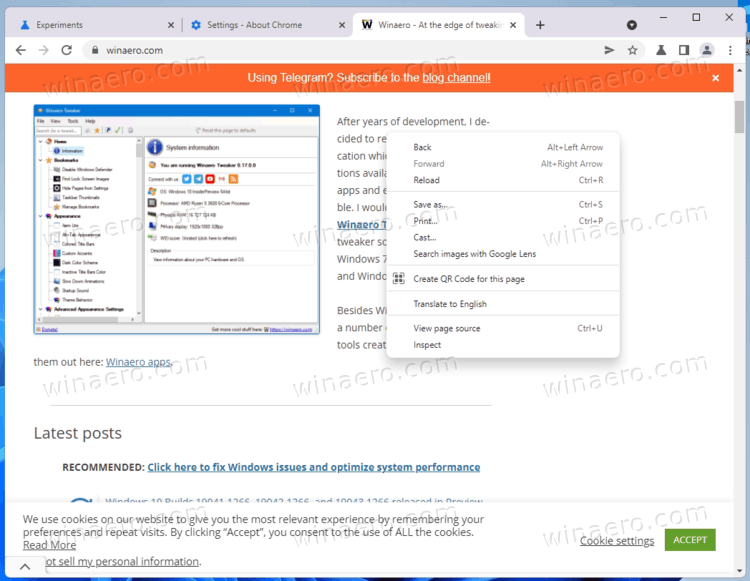Select View page source
The height and width of the screenshot is (581, 750).
coord(503,329)
